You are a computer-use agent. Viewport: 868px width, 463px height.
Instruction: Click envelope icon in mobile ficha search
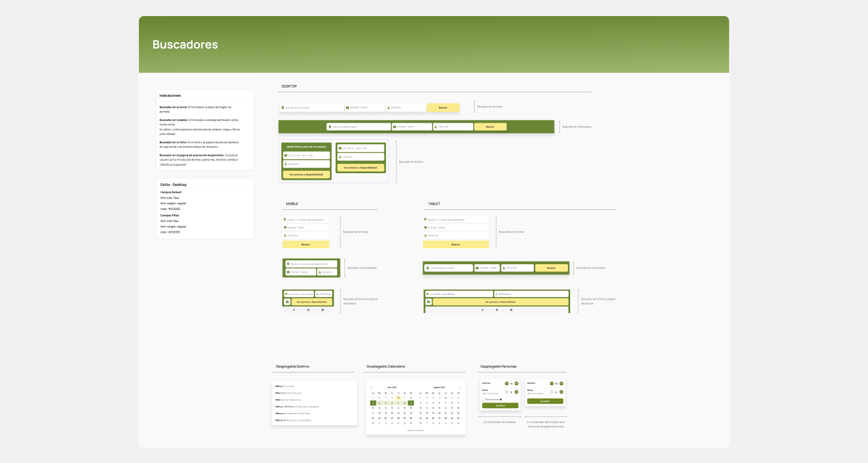click(287, 302)
